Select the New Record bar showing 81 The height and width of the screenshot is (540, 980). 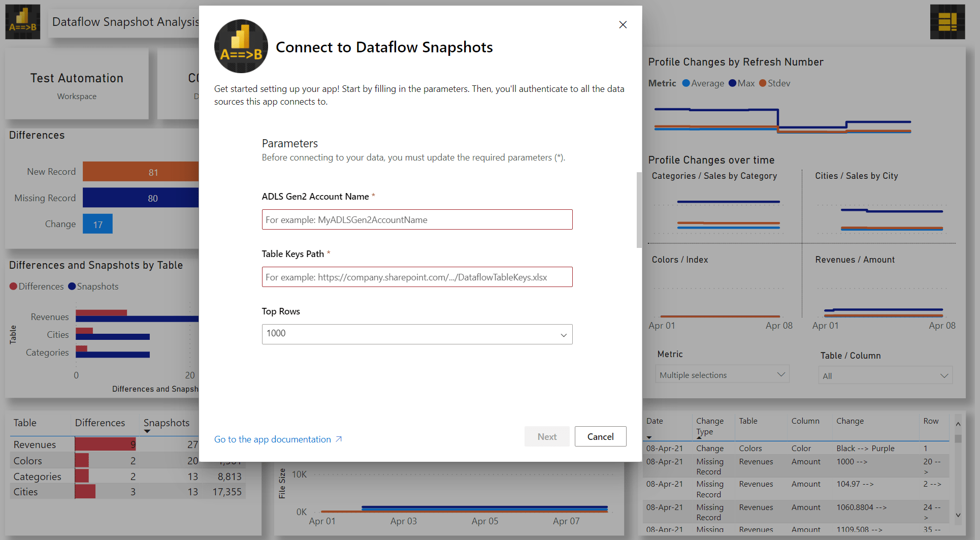(141, 172)
